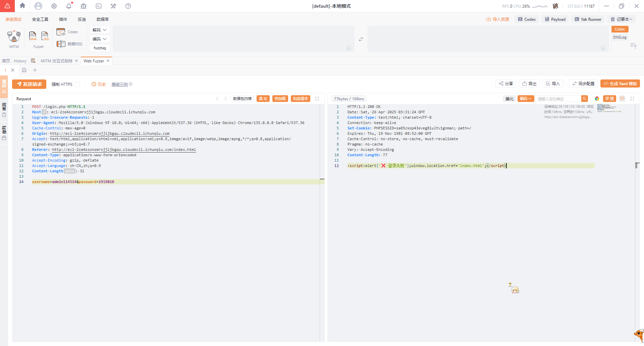The height and width of the screenshot is (346, 644).
Task: Click the 发送请求 send request button
Action: coord(29,84)
